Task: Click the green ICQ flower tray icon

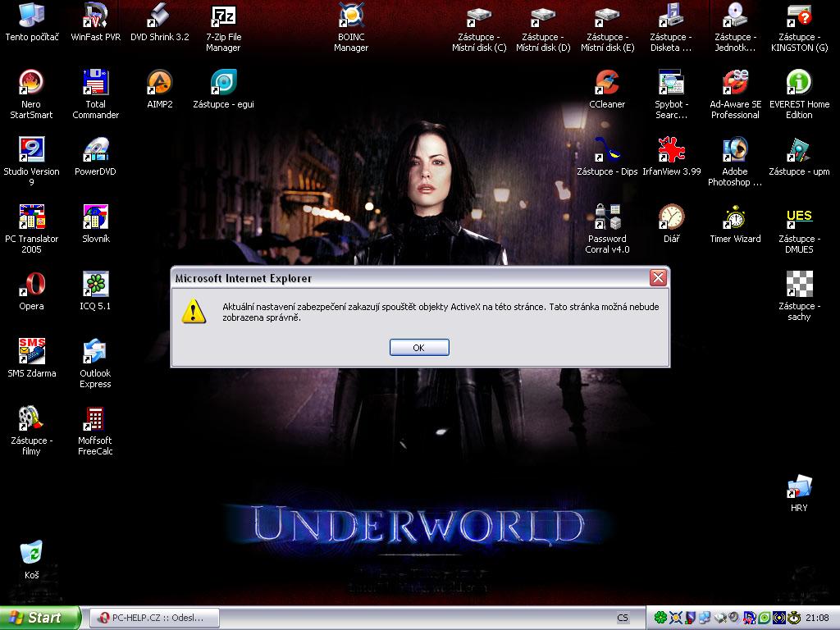Action: [660, 618]
